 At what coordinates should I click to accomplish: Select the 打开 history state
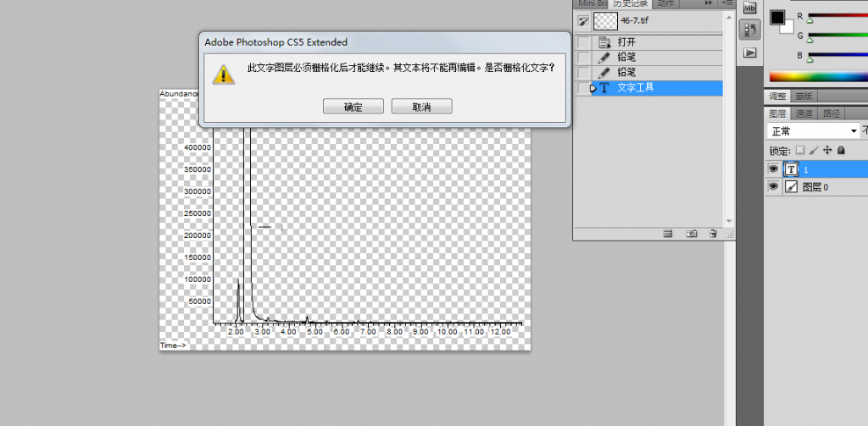pos(657,42)
